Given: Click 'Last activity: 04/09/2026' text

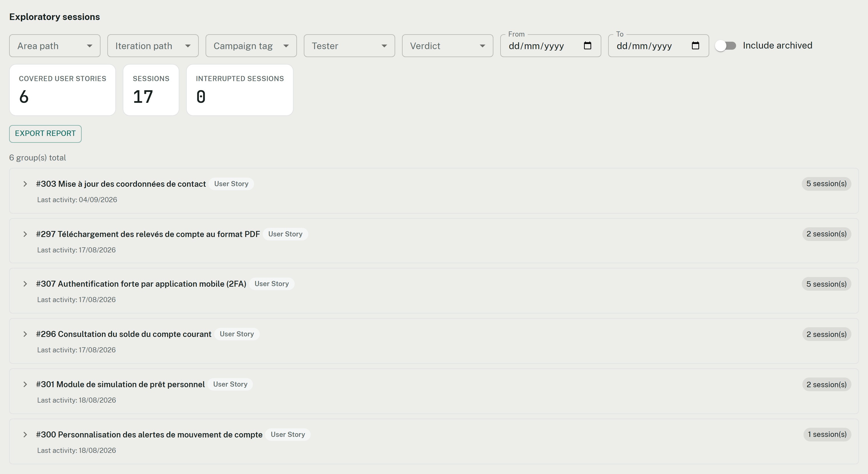Looking at the screenshot, I should pos(77,200).
